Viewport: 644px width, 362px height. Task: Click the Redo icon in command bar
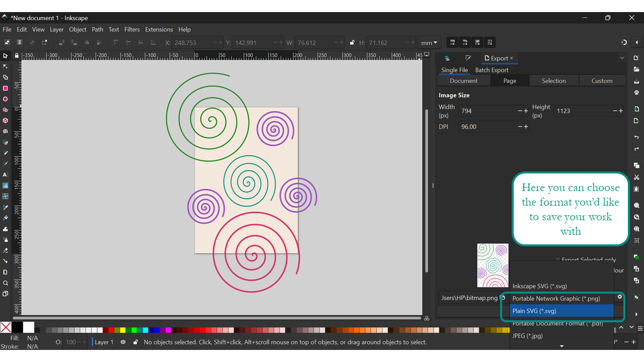pyautogui.click(x=636, y=149)
